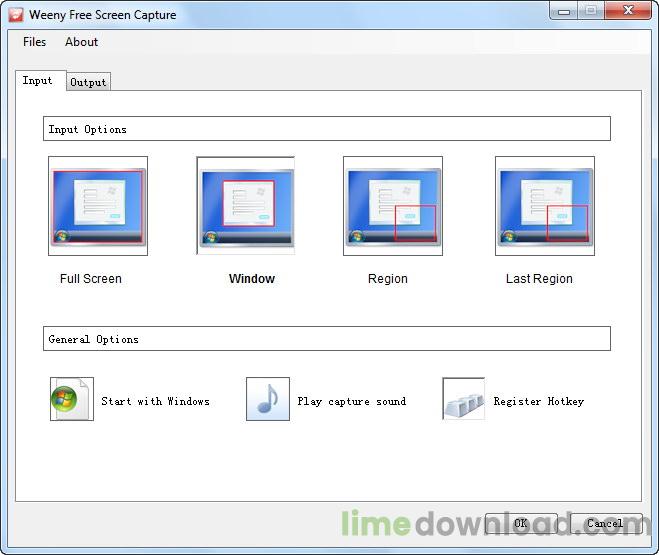This screenshot has width=659, height=555.
Task: Click the Start with Windows text
Action: (x=156, y=401)
